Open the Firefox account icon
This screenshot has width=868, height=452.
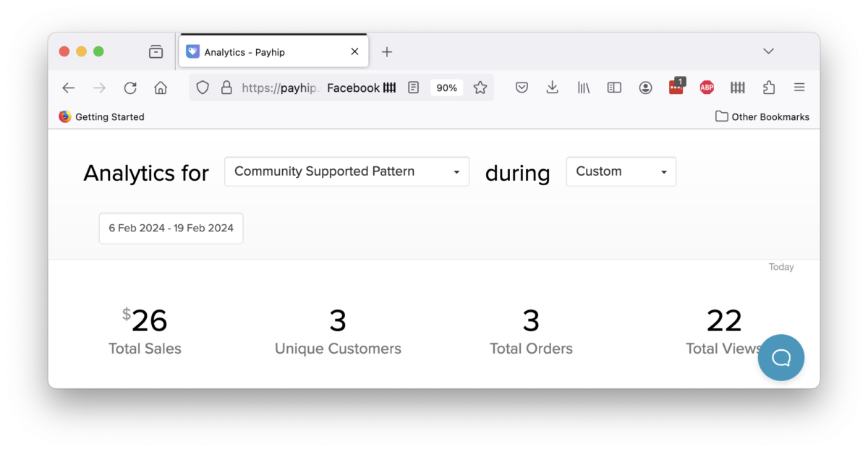click(645, 88)
